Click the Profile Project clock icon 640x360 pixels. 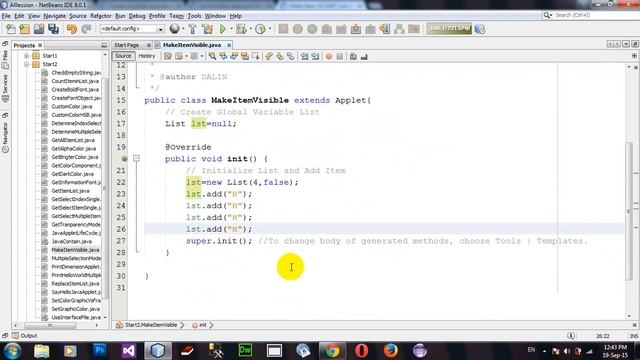(x=260, y=29)
